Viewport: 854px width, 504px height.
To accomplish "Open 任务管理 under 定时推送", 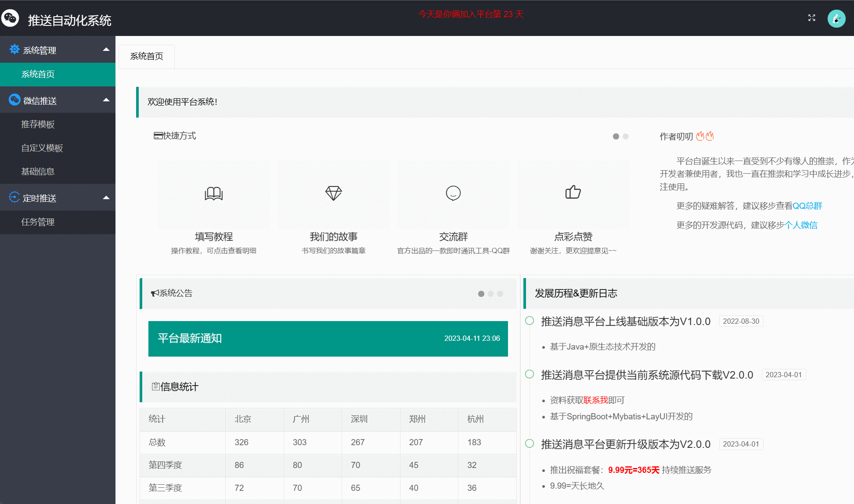I will pos(38,222).
